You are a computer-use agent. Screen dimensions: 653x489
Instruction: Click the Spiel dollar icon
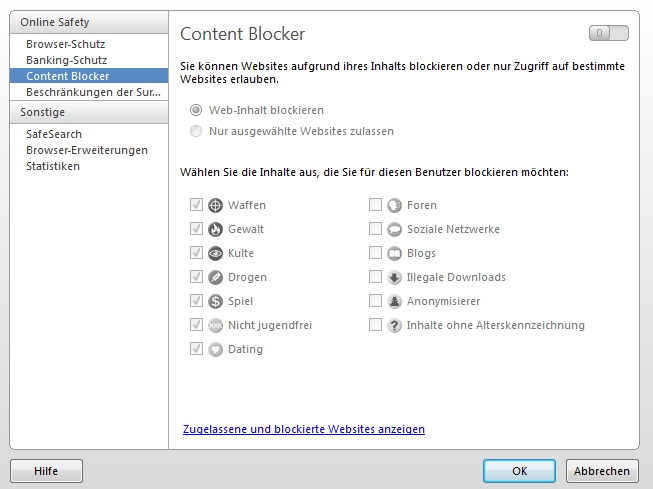(x=215, y=301)
